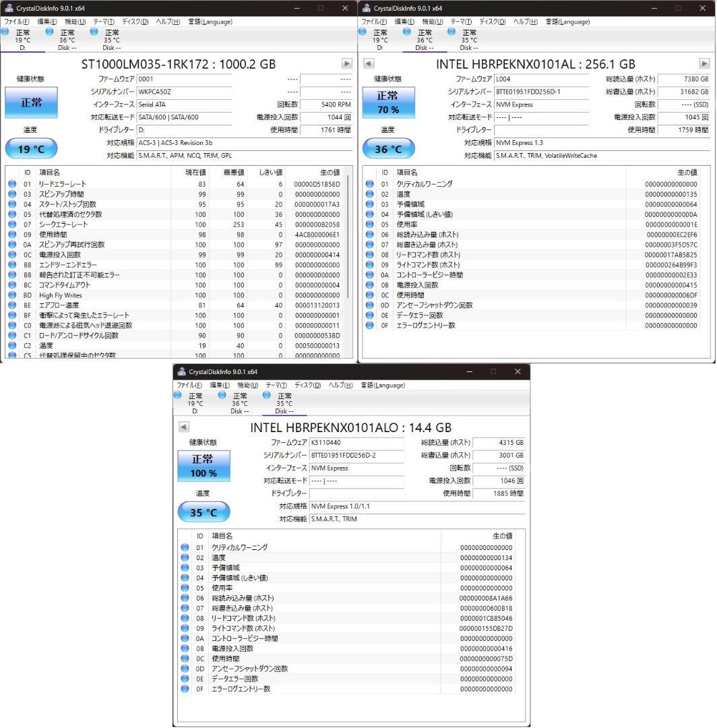Click the CrystalDiskInfo icon in the title bar
The height and width of the screenshot is (728, 717).
9,7
